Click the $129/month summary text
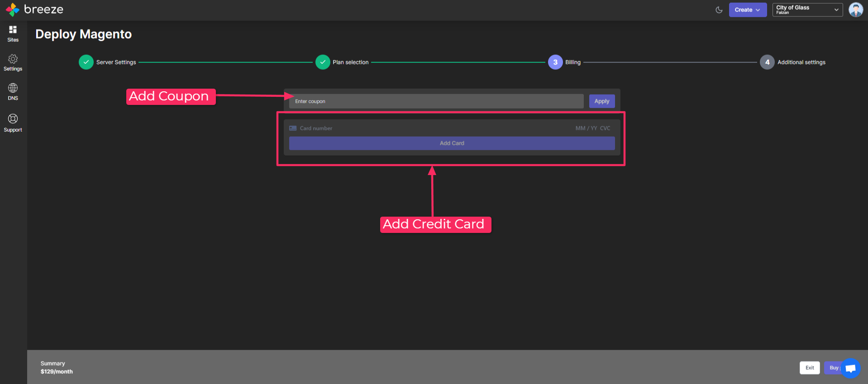 click(x=57, y=372)
